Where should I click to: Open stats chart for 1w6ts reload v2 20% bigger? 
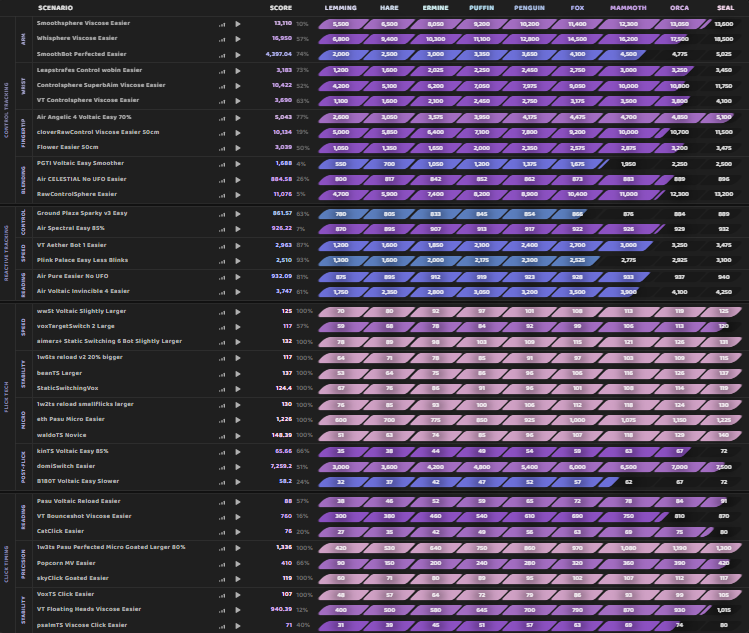(222, 358)
